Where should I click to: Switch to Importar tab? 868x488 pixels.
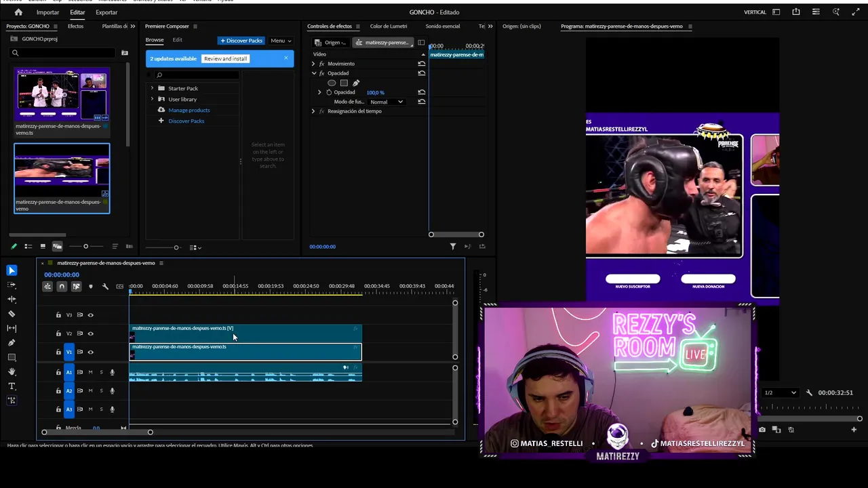47,12
